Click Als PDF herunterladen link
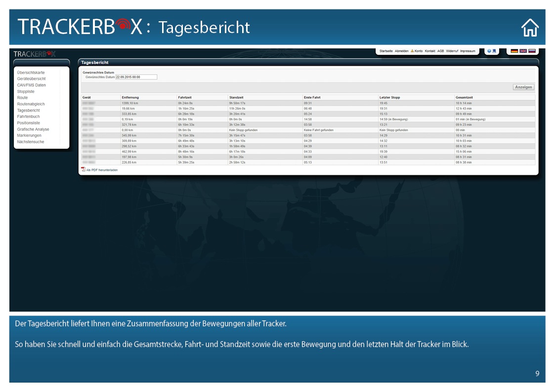The image size is (555, 392). click(x=102, y=170)
